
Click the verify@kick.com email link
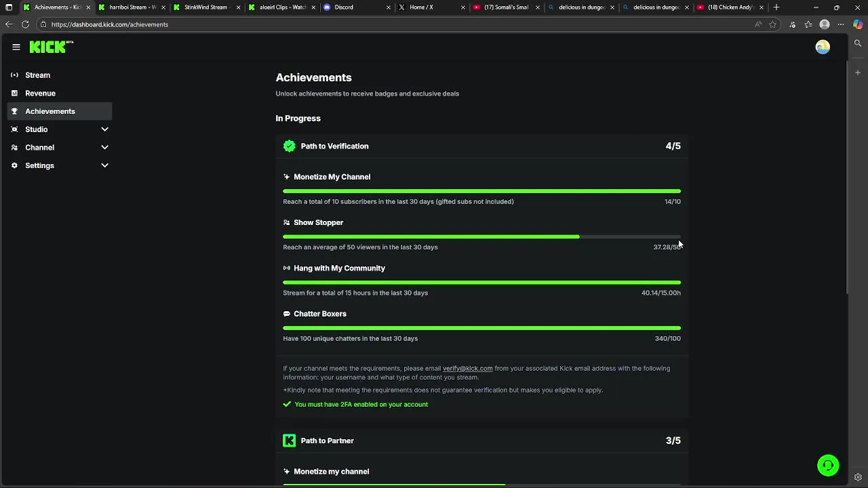467,369
